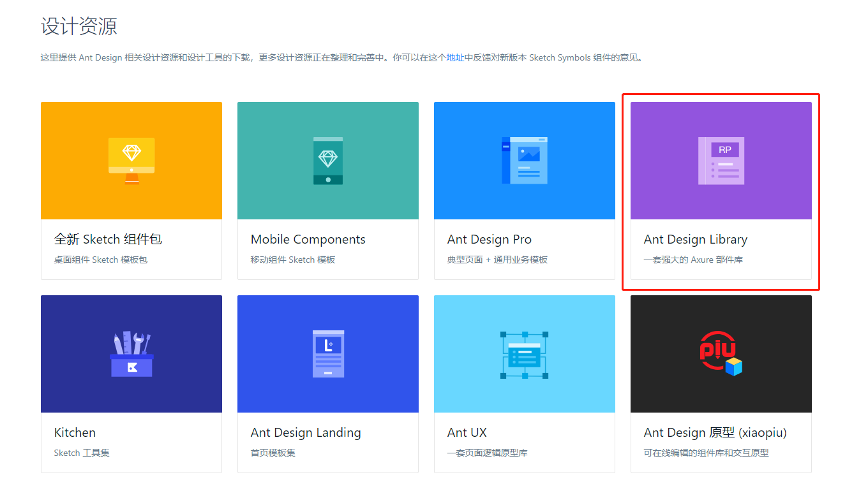The image size is (868, 484).
Task: Click the Ant UX wireframe icon
Action: pyautogui.click(x=525, y=354)
